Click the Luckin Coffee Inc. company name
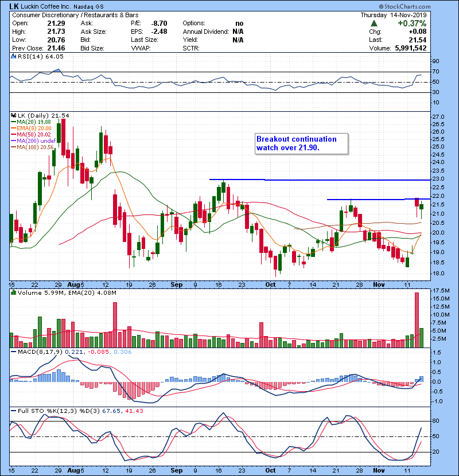Screen dimensions: 459x476 coord(45,6)
